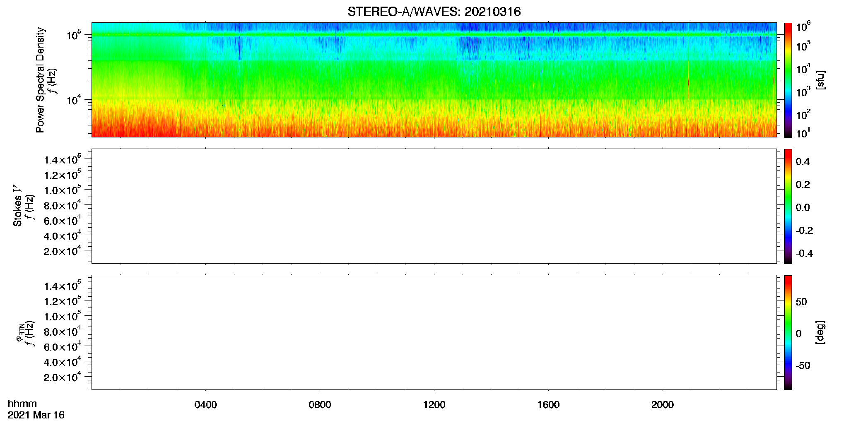Screen dimensions: 868x447
Task: Click the 0400 time tick label
Action: pos(205,405)
